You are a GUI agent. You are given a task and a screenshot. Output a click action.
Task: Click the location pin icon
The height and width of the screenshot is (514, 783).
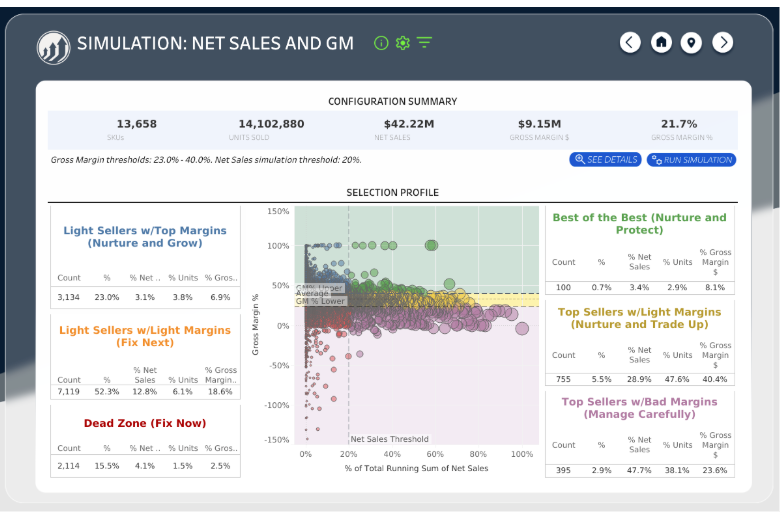[692, 42]
